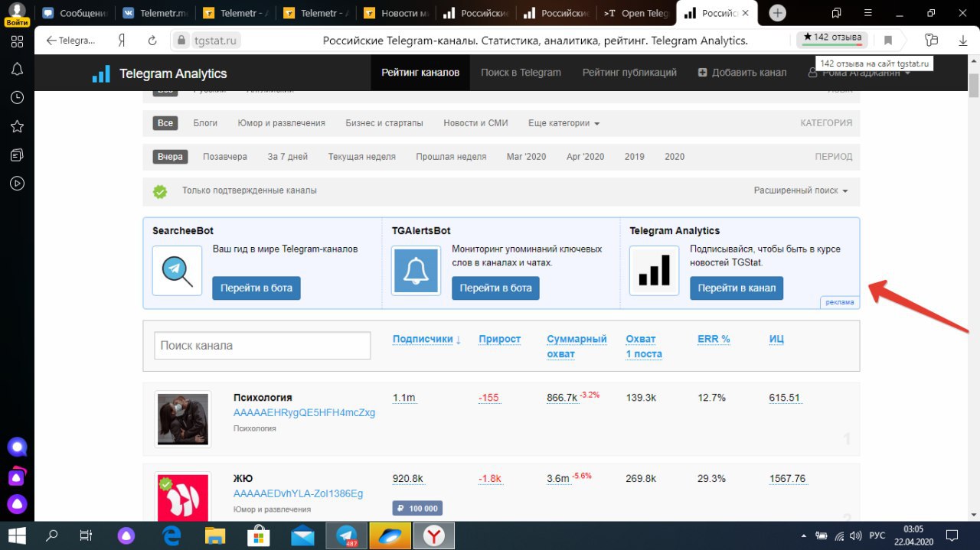
Task: Open video play icon in browser sidebar
Action: click(17, 184)
